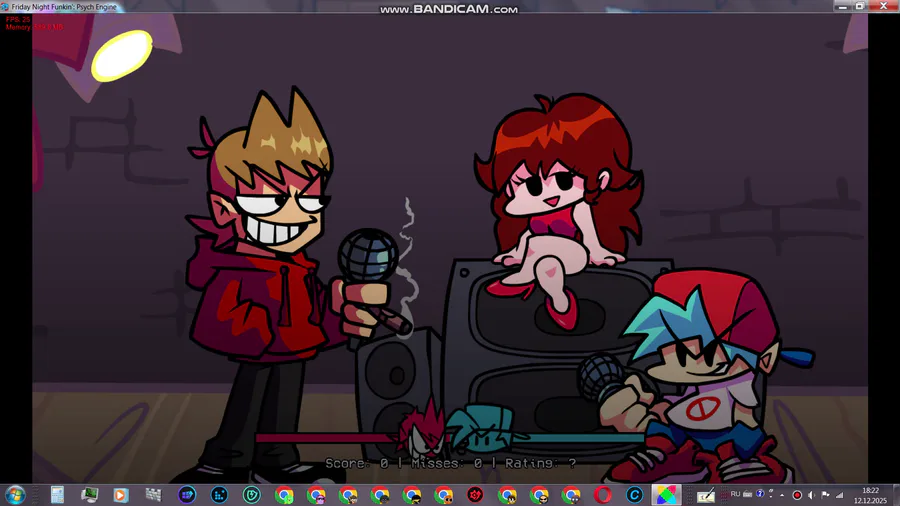Click the red record tray icon
900x506 pixels.
(x=797, y=495)
